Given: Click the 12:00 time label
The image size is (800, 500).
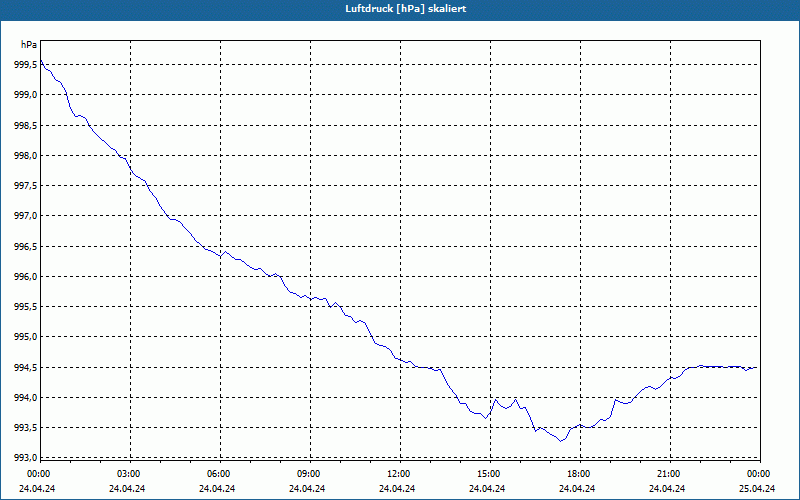Looking at the screenshot, I should (x=397, y=474).
